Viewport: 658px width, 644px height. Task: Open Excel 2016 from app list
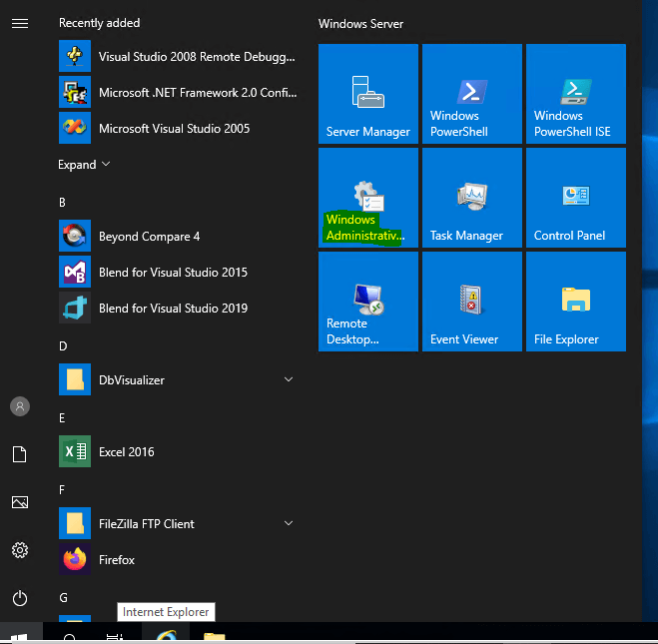click(x=179, y=451)
